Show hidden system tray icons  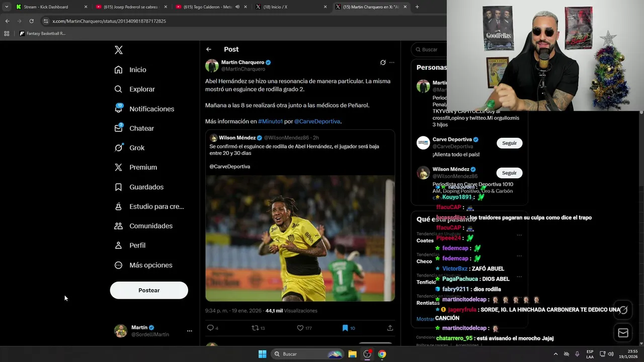[x=555, y=354]
